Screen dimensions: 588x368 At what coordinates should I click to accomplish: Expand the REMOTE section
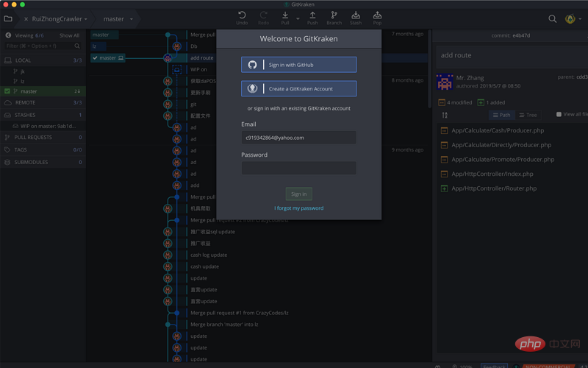[x=43, y=102]
